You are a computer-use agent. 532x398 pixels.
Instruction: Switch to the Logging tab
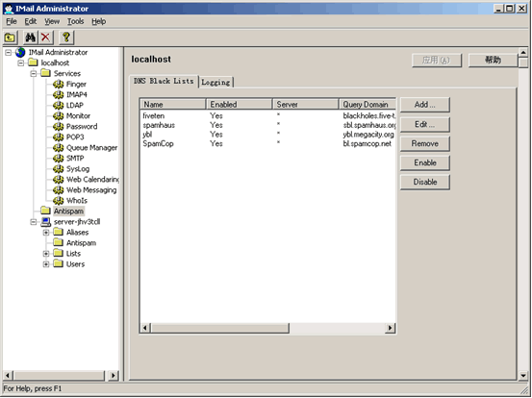tap(215, 82)
